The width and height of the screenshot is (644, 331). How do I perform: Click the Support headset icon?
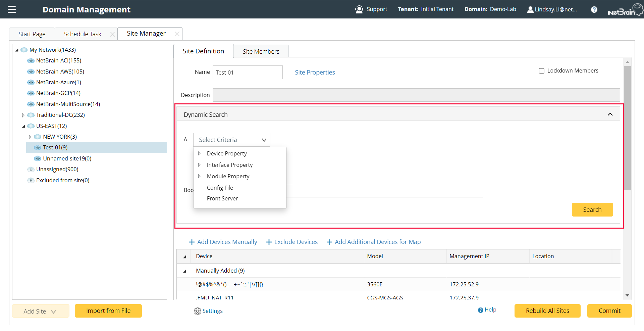click(359, 9)
